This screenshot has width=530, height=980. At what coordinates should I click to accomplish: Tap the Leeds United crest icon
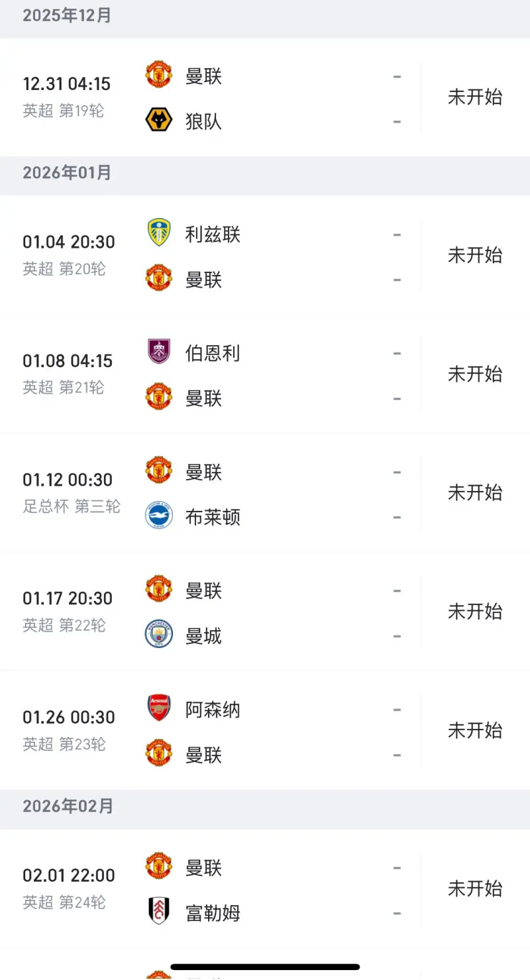159,233
